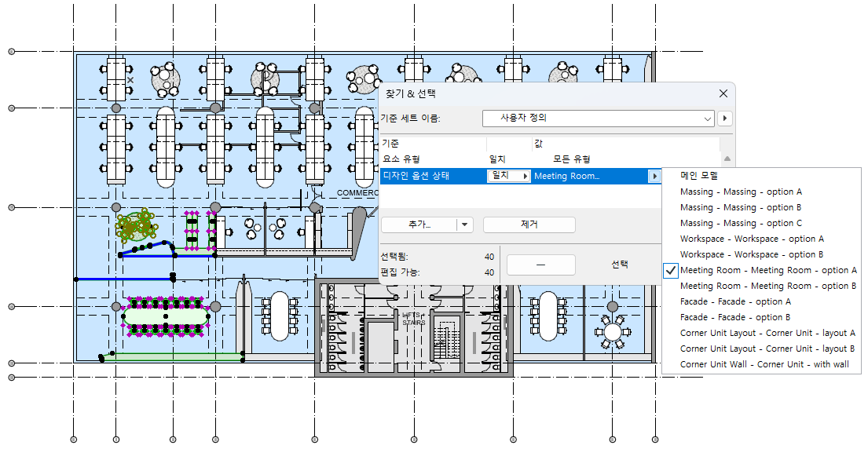Click the 모든 유형 value cell
This screenshot has height=449, width=868.
[571, 159]
